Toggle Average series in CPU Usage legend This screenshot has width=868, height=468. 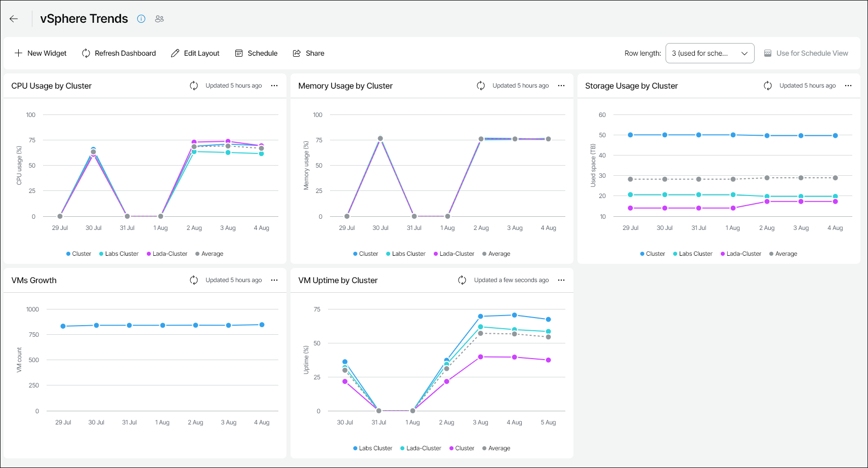(x=209, y=254)
